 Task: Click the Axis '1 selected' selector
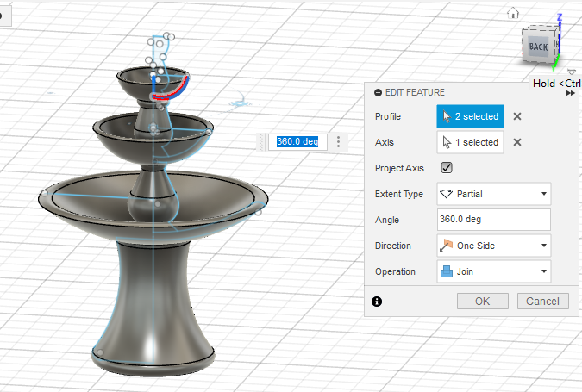coord(470,142)
